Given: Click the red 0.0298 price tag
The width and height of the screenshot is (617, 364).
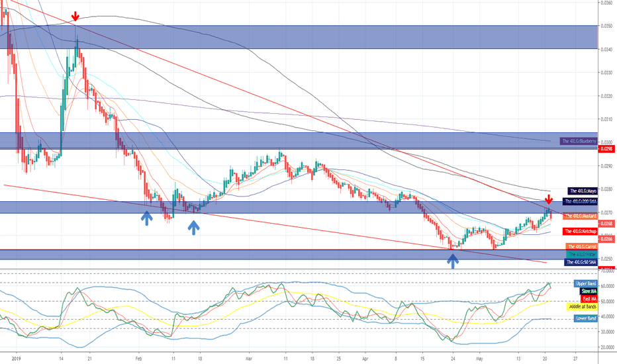Looking at the screenshot, I should pyautogui.click(x=607, y=149).
